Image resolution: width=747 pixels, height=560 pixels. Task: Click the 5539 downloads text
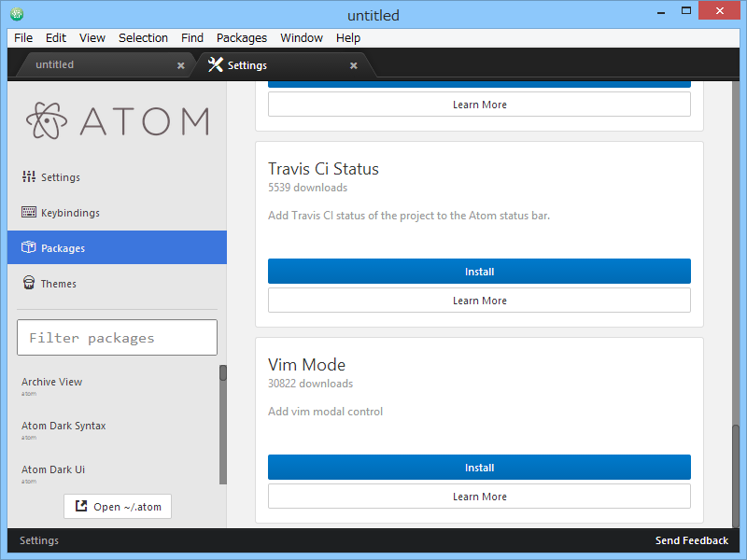[x=308, y=188]
